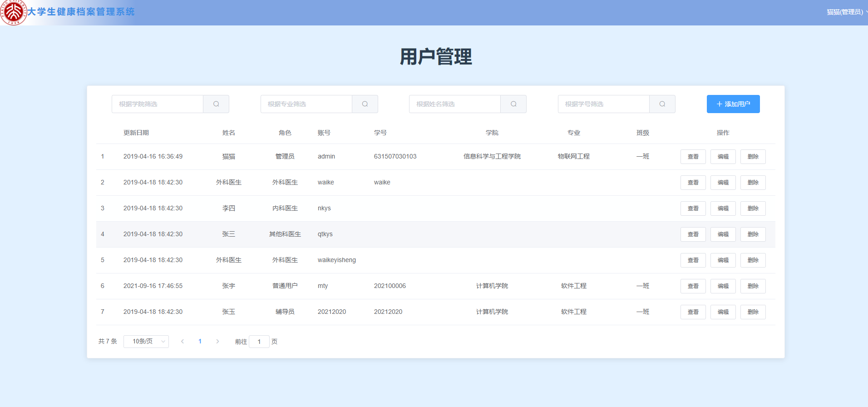This screenshot has height=407, width=868.
Task: Focus the 根据学院筛选 filter field
Action: 158,104
